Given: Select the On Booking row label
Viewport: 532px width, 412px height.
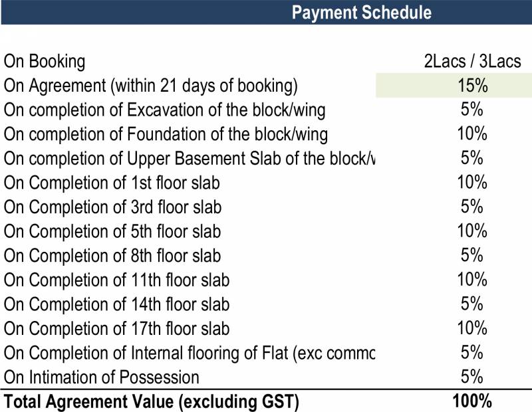Looking at the screenshot, I should click(x=45, y=62).
